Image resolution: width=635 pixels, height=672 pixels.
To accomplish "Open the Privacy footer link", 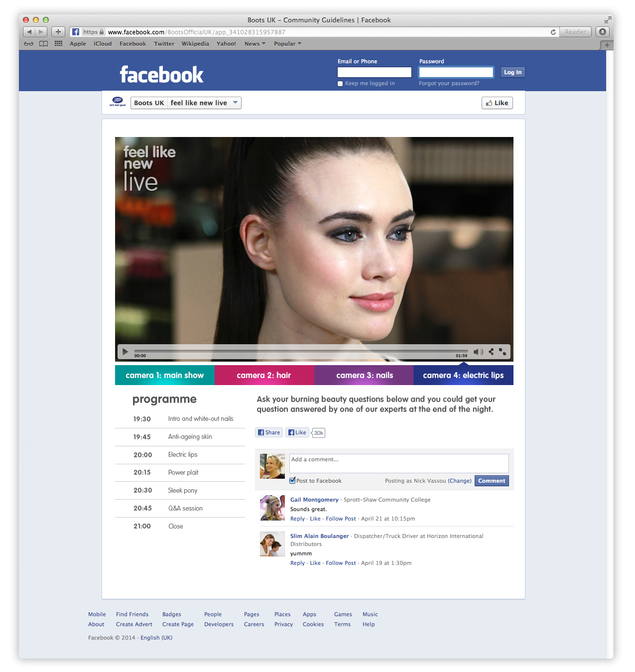I will (x=283, y=624).
